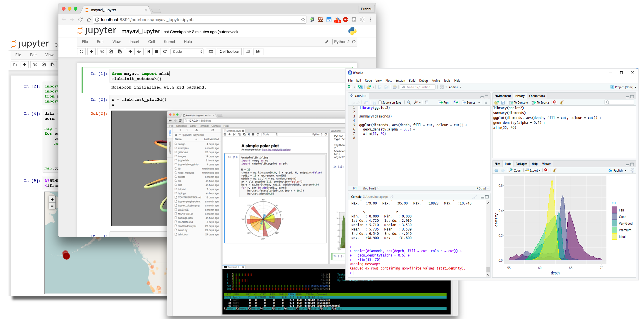Open the Project: (None) dropdown
The image size is (644, 319).
coord(624,87)
